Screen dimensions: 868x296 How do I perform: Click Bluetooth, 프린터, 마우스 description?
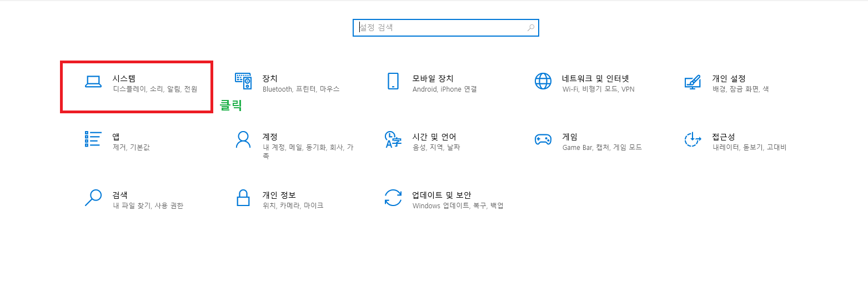pyautogui.click(x=301, y=89)
